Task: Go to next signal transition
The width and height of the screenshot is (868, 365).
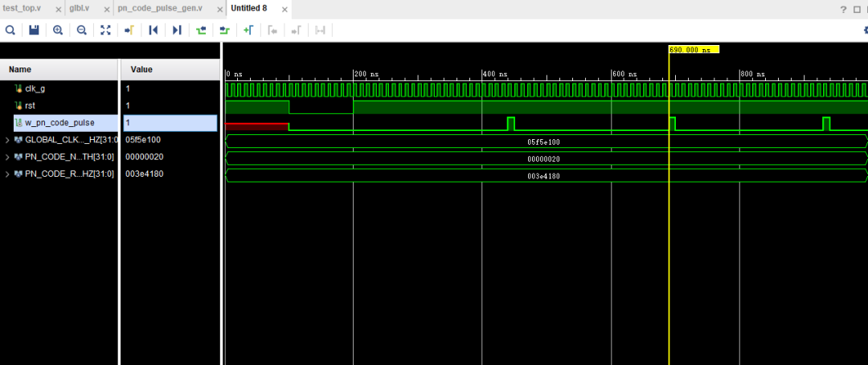Action: tap(224, 30)
